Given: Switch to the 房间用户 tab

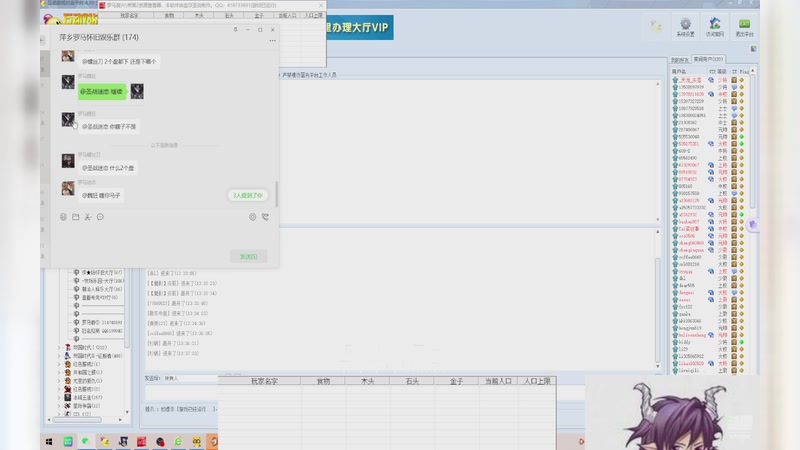Looking at the screenshot, I should 708,59.
